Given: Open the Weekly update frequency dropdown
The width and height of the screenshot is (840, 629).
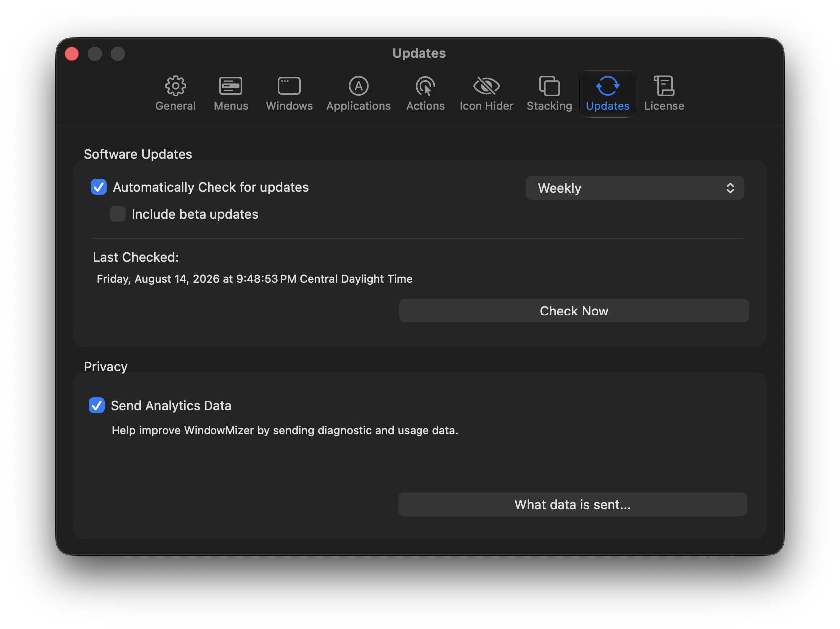Looking at the screenshot, I should tap(634, 188).
